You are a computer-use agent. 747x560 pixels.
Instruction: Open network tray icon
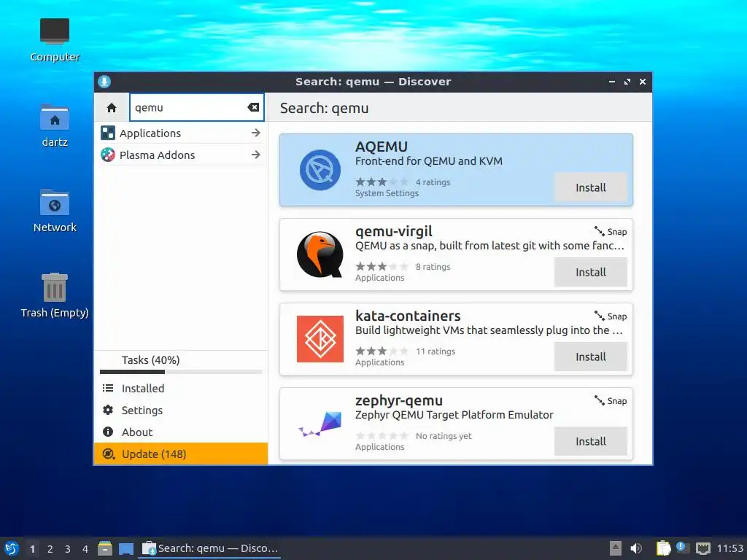703,548
